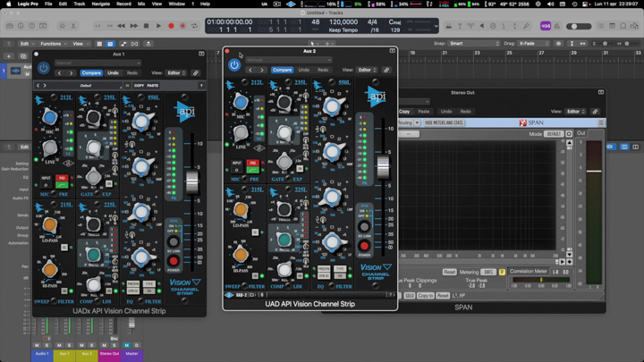This screenshot has width=644, height=362.
Task: Open the Inspector (i) button
Action: [x=21, y=26]
